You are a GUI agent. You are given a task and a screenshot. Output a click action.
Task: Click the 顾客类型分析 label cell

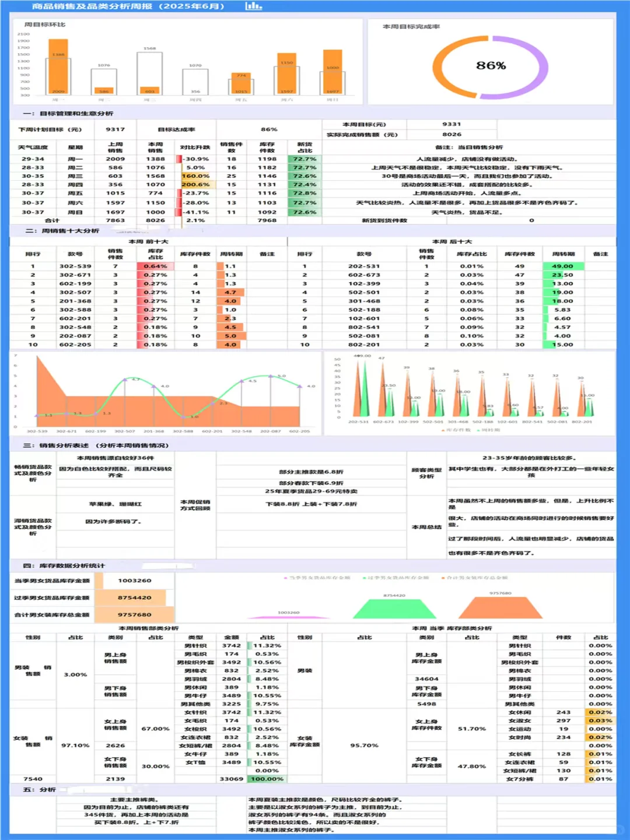click(x=426, y=473)
